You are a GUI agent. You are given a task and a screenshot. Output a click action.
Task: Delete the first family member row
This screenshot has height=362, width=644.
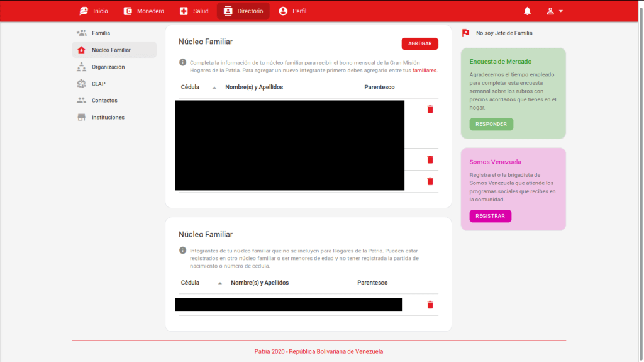(x=430, y=109)
